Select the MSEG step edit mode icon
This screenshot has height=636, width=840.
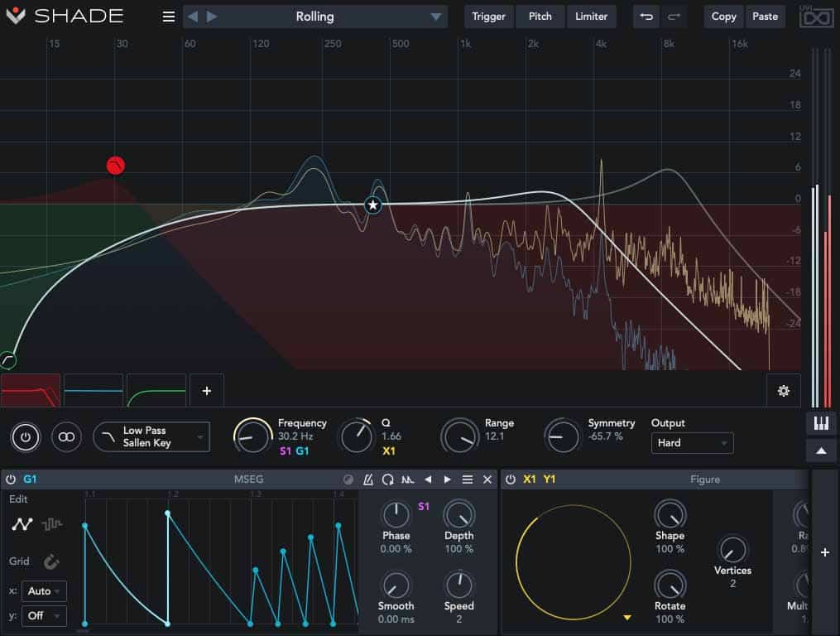52,524
